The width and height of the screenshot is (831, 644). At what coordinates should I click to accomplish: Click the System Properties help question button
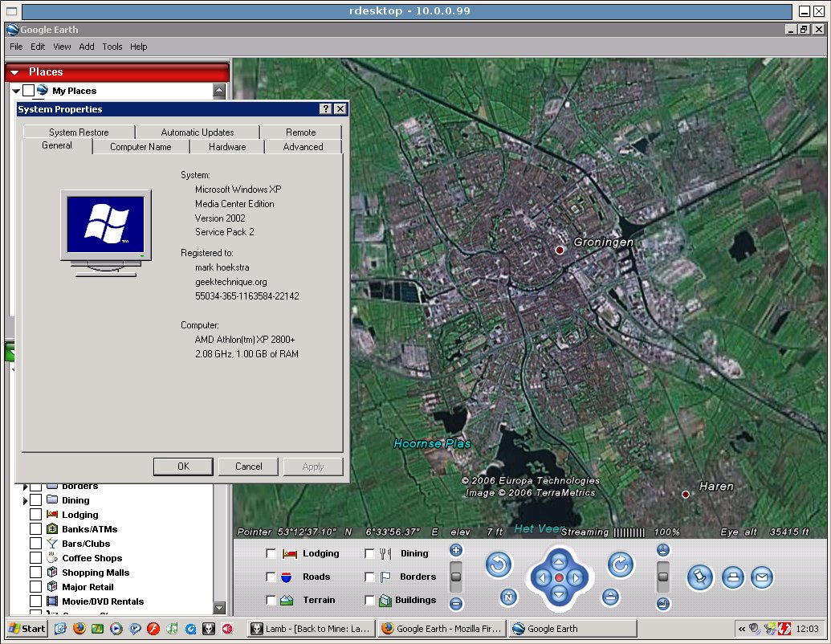coord(326,109)
